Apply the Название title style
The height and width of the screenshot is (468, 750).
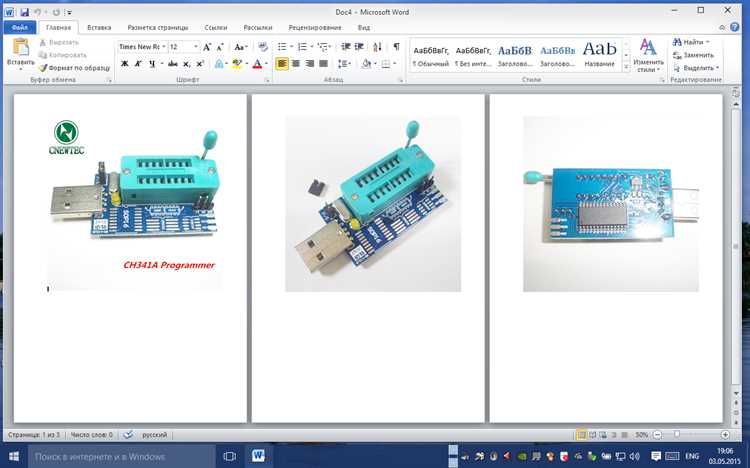(x=599, y=56)
